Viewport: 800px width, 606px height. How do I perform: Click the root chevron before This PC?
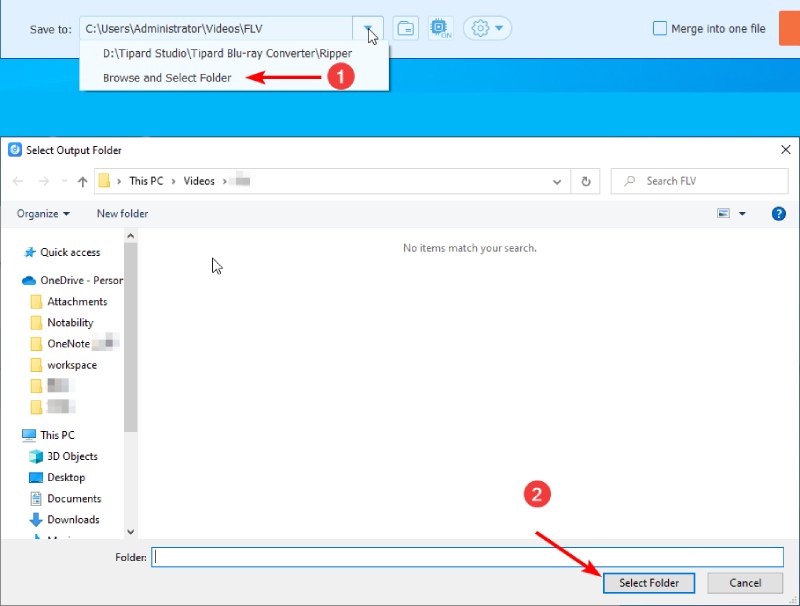[x=119, y=182]
